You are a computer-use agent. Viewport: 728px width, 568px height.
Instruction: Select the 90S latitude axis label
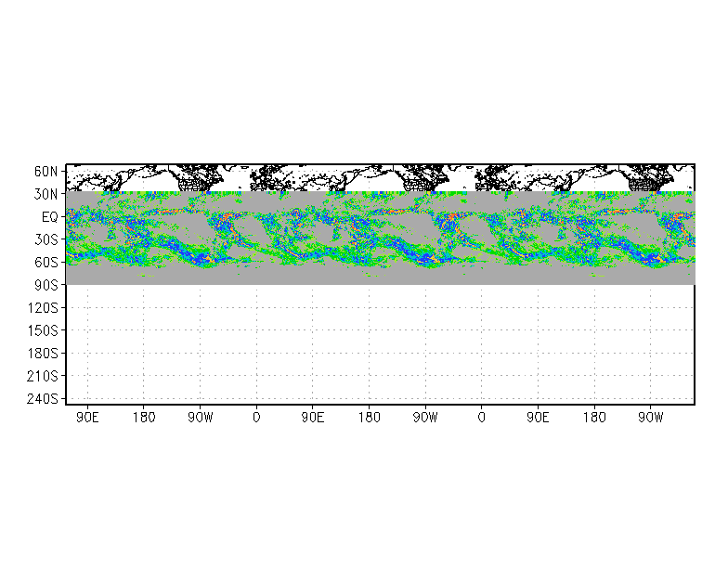[45, 285]
